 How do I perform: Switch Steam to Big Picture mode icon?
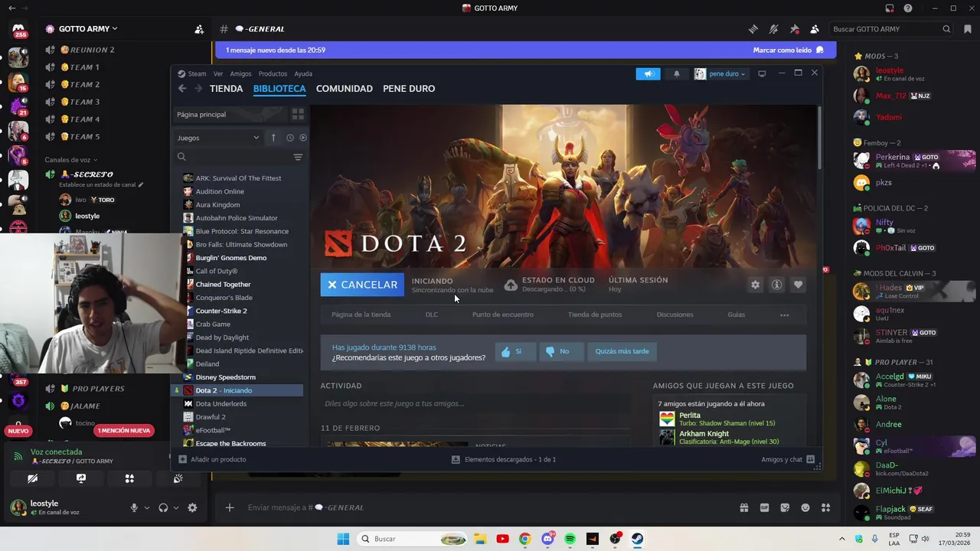tap(762, 73)
